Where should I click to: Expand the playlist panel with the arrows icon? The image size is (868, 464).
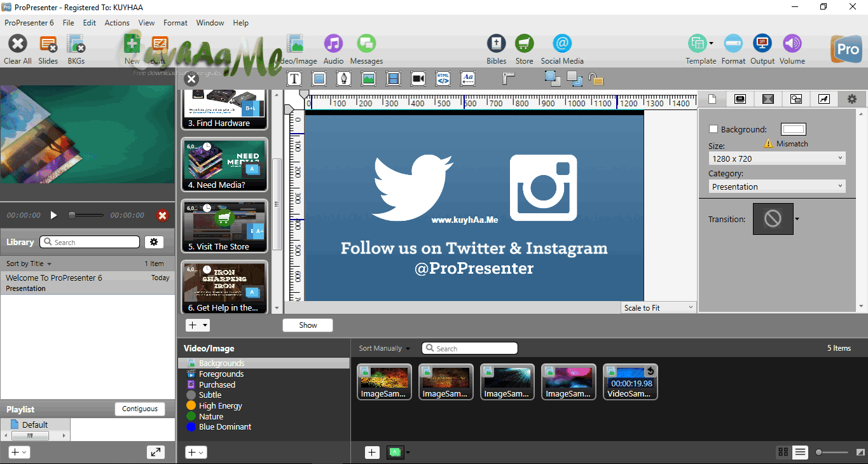tap(155, 452)
